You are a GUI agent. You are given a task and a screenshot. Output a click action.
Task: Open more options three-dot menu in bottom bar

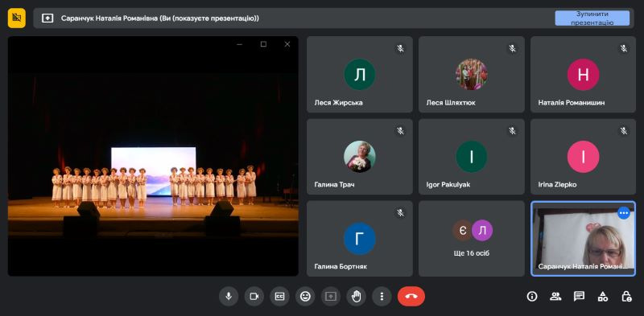click(x=382, y=296)
